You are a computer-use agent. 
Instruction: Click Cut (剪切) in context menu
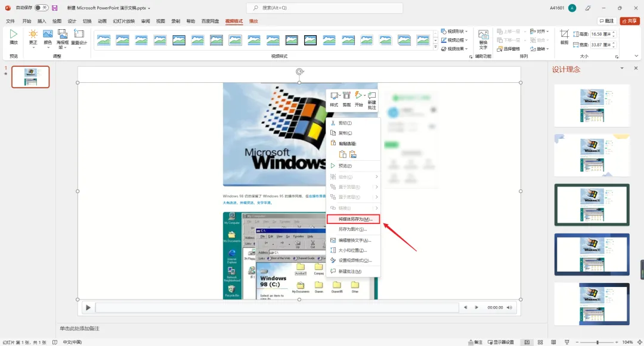[x=353, y=123]
